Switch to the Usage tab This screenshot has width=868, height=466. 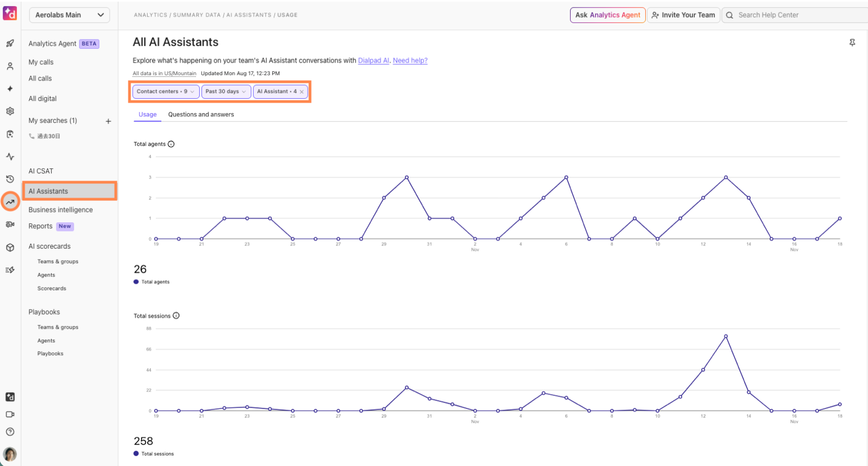(x=148, y=114)
